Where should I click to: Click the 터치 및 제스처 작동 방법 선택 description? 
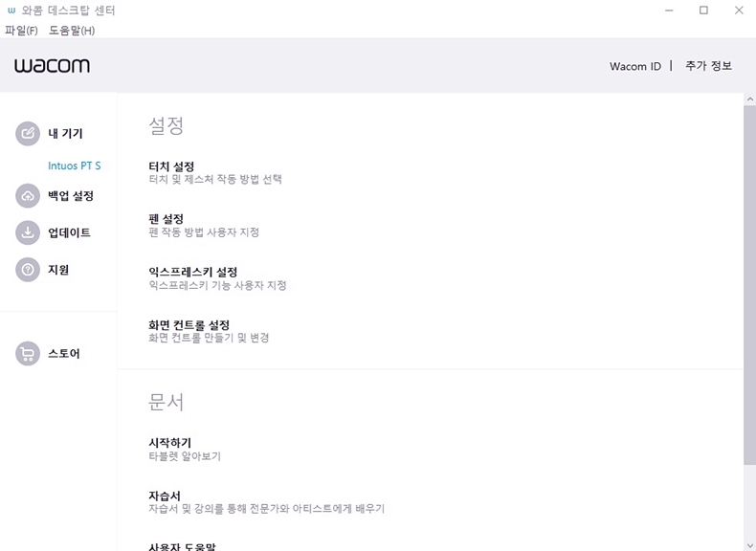(x=215, y=179)
